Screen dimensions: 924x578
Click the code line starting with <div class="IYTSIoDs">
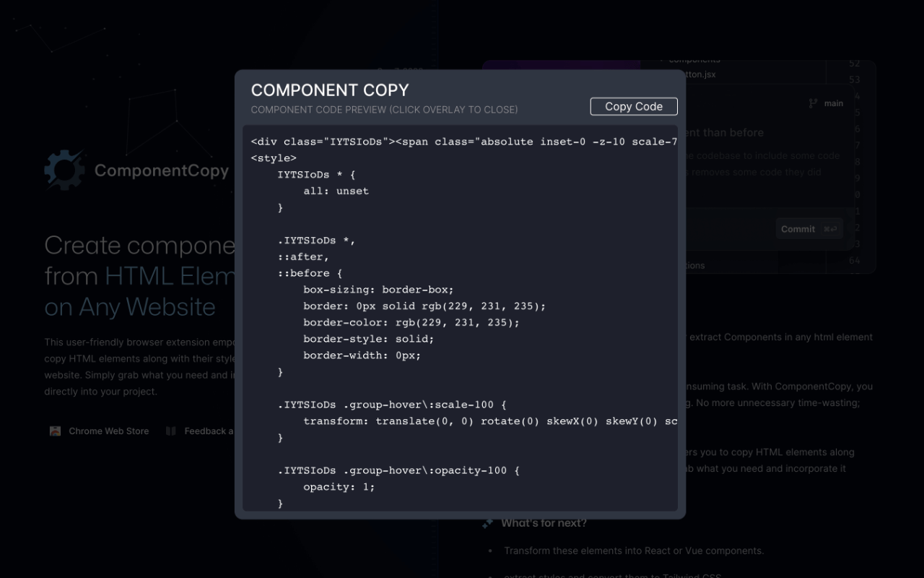(464, 142)
